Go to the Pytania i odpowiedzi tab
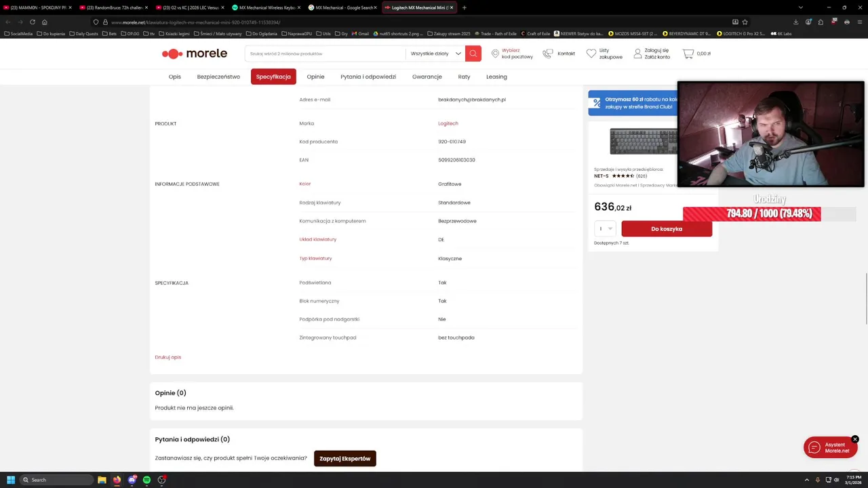 (x=368, y=77)
